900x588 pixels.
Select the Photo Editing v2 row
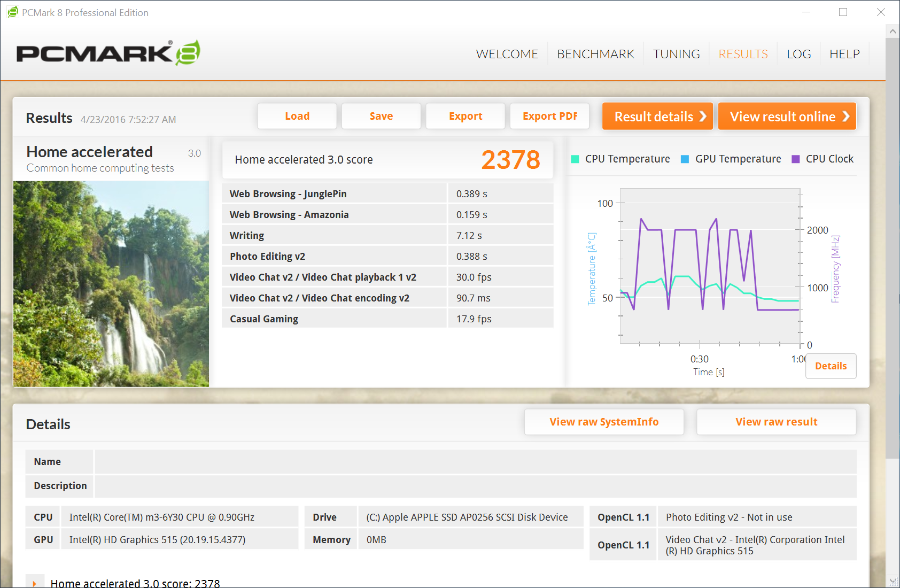click(387, 256)
